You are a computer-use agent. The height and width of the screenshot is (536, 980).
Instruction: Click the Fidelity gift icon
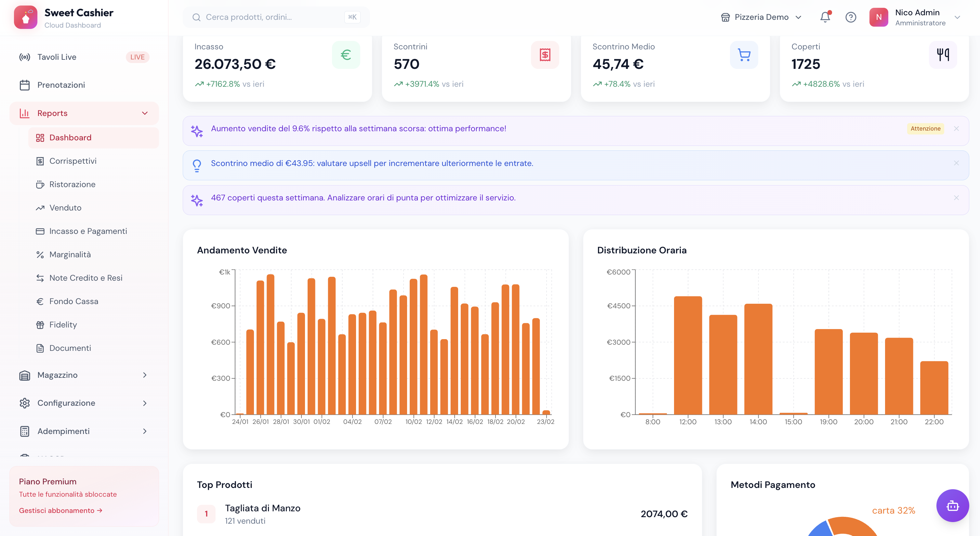coord(40,324)
